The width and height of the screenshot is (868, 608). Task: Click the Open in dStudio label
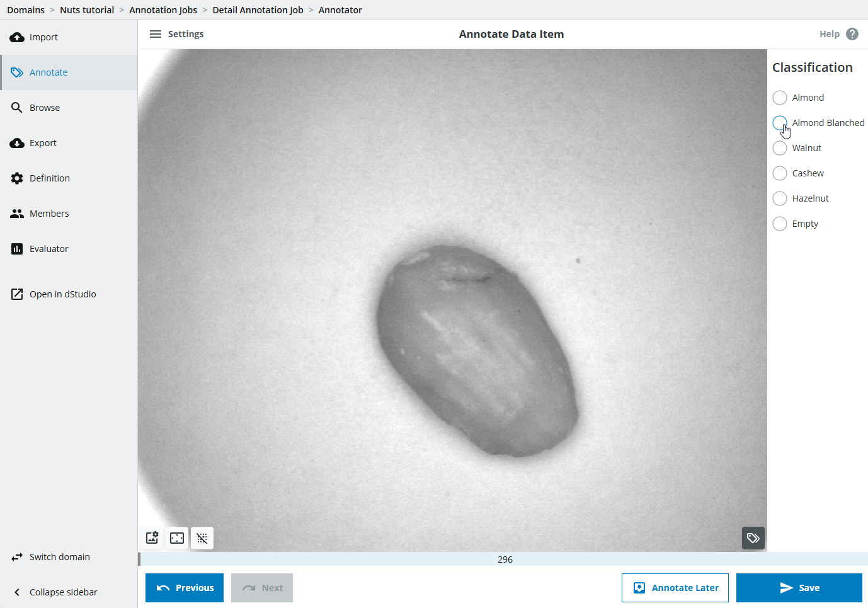click(63, 294)
